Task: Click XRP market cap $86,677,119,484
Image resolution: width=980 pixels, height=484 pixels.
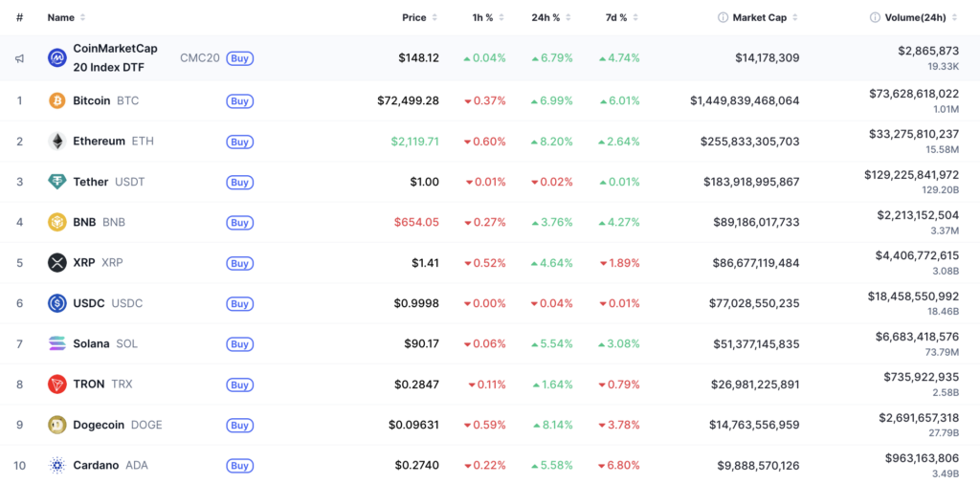Action: 756,262
